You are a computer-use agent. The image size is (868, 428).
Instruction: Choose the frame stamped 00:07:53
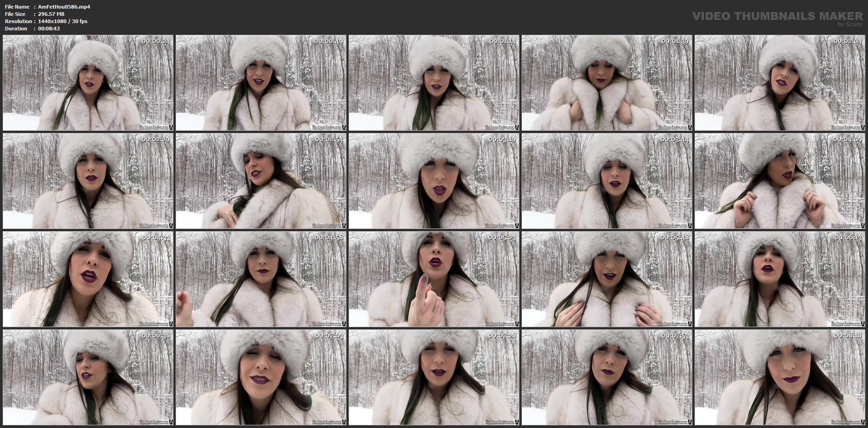pos(607,377)
